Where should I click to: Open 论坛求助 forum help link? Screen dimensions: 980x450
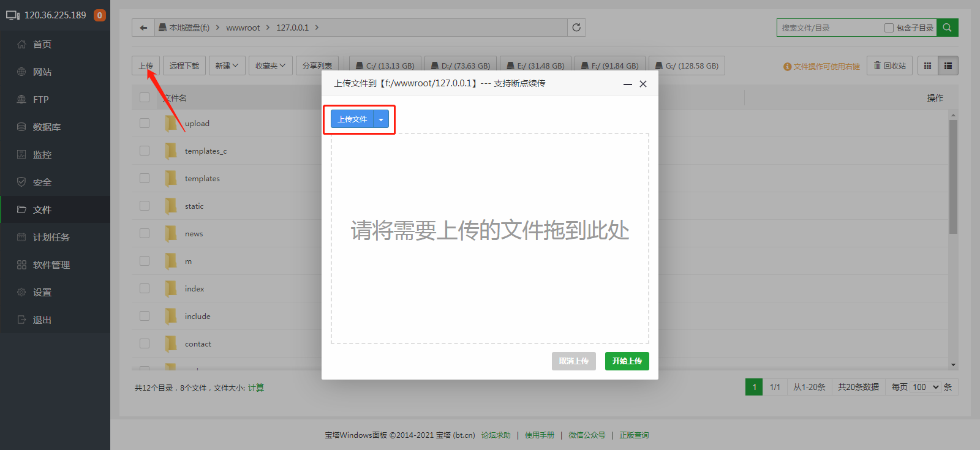click(x=496, y=435)
